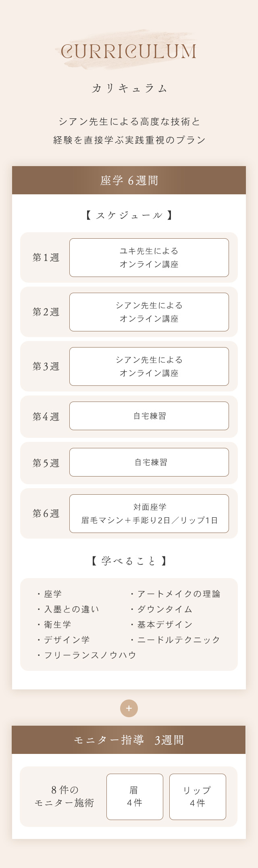Viewport: 258px width, 868px height.
Task: Select the 第2週 シアン先生 online lecture box
Action: click(x=149, y=312)
